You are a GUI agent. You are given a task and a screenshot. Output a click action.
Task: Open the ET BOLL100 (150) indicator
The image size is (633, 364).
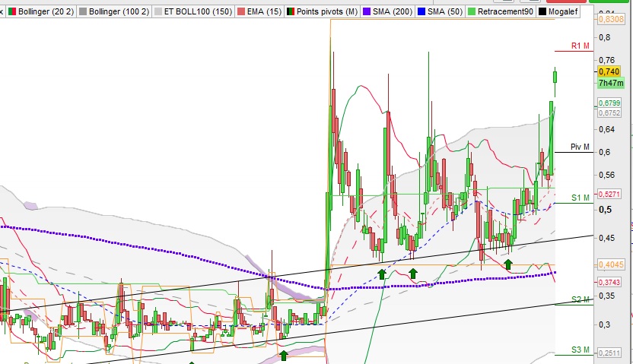coord(198,11)
